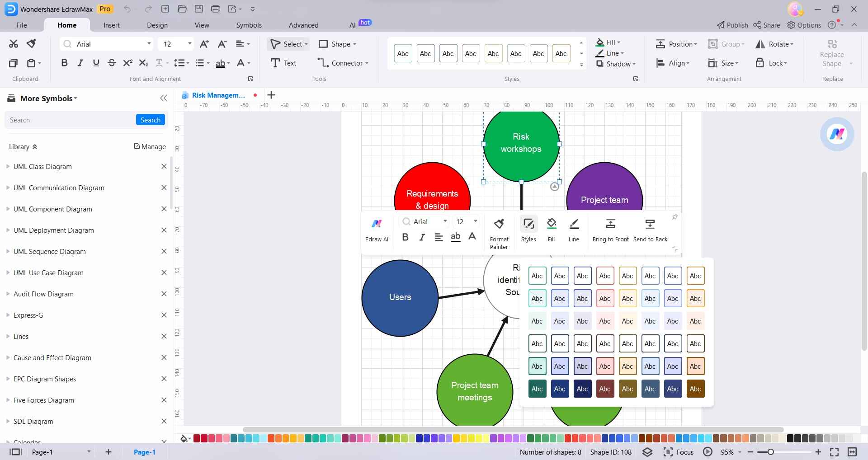Click the Publish button
The width and height of the screenshot is (868, 460).
click(732, 25)
